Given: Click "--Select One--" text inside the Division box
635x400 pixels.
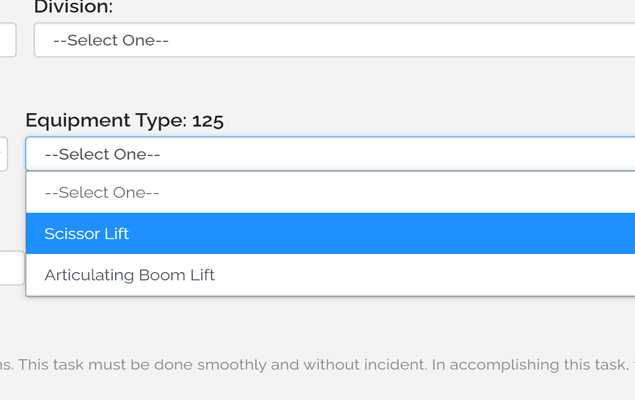Looking at the screenshot, I should pyautogui.click(x=111, y=41).
